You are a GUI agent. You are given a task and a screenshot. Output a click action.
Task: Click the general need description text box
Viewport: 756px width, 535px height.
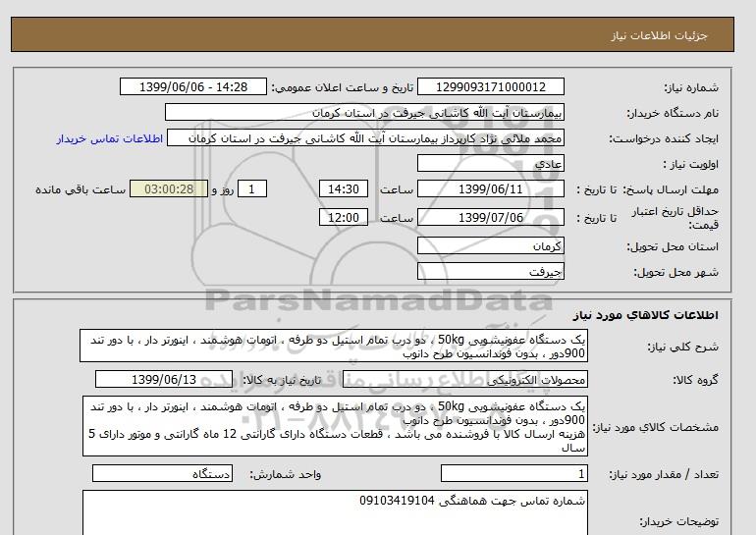tap(334, 347)
